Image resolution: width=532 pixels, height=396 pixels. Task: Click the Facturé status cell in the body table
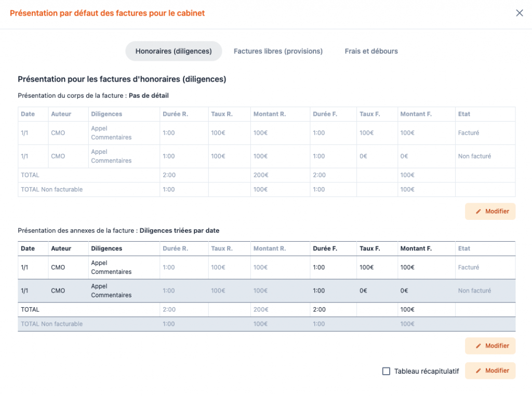(468, 133)
